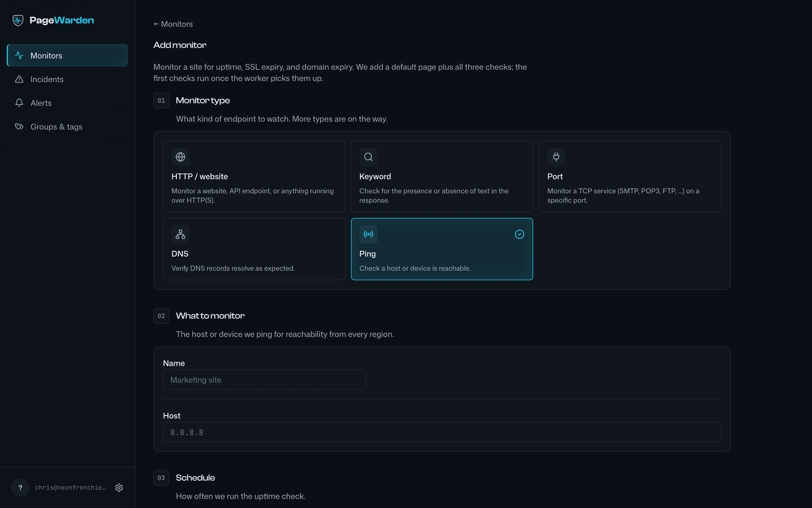
Task: Click the HTTP / website card description text
Action: click(x=253, y=196)
